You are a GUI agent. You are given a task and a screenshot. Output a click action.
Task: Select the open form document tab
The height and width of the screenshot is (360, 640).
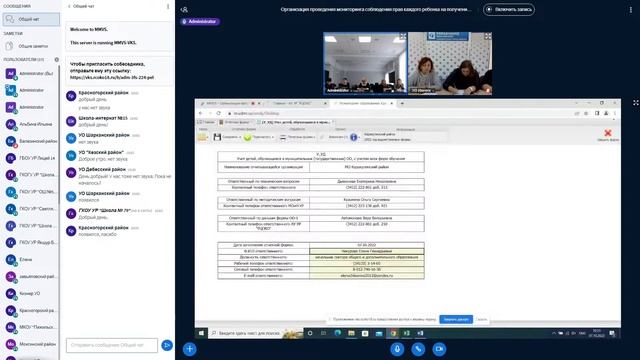coord(296,122)
